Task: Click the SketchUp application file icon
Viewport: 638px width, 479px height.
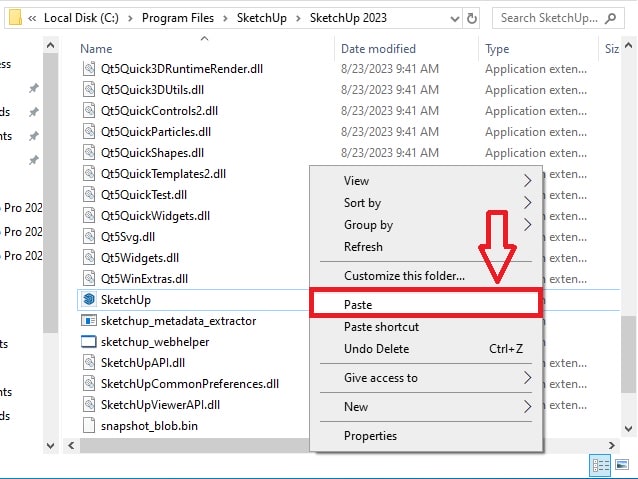Action: click(x=89, y=300)
